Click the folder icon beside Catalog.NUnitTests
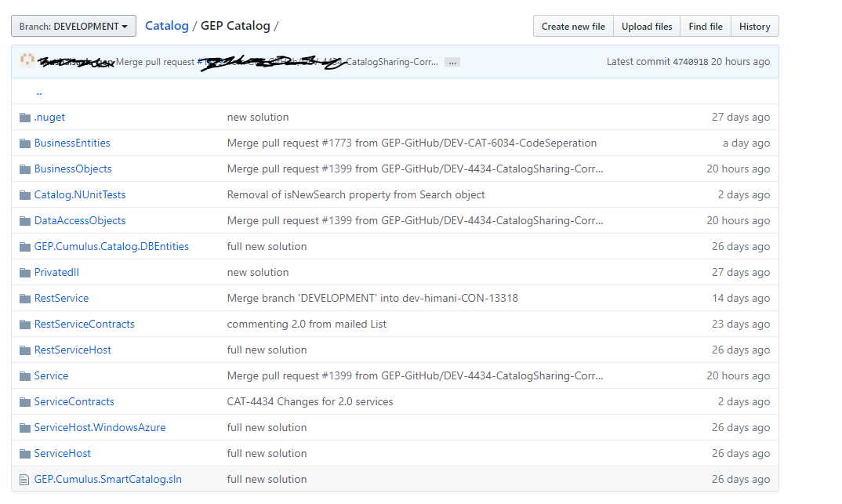The height and width of the screenshot is (504, 842). pyautogui.click(x=25, y=195)
